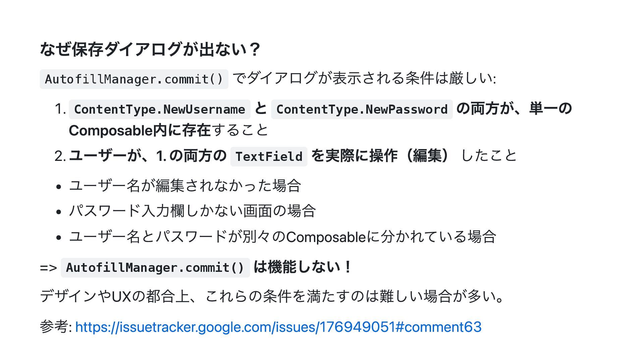Click the bullet パスワード入力欄しかない画面の場合

[192, 211]
